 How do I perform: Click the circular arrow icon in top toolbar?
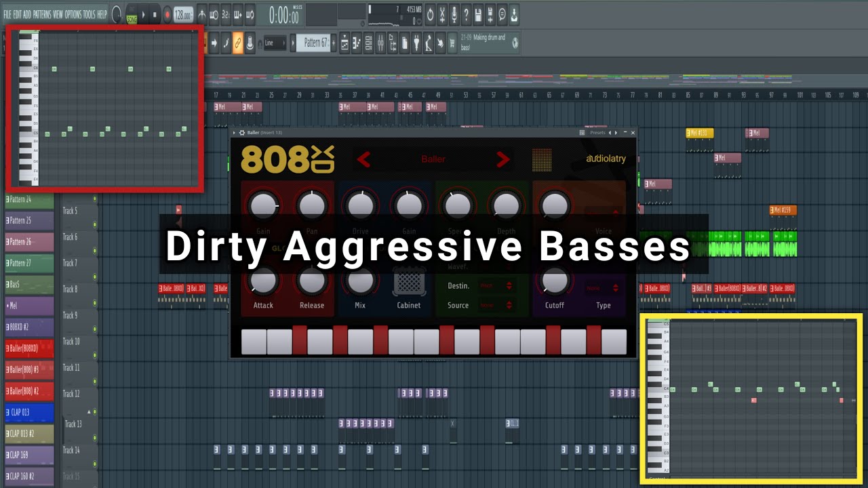point(431,14)
